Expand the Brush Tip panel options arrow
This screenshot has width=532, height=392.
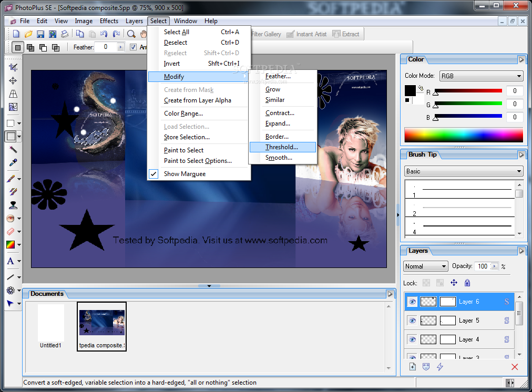[x=521, y=154]
